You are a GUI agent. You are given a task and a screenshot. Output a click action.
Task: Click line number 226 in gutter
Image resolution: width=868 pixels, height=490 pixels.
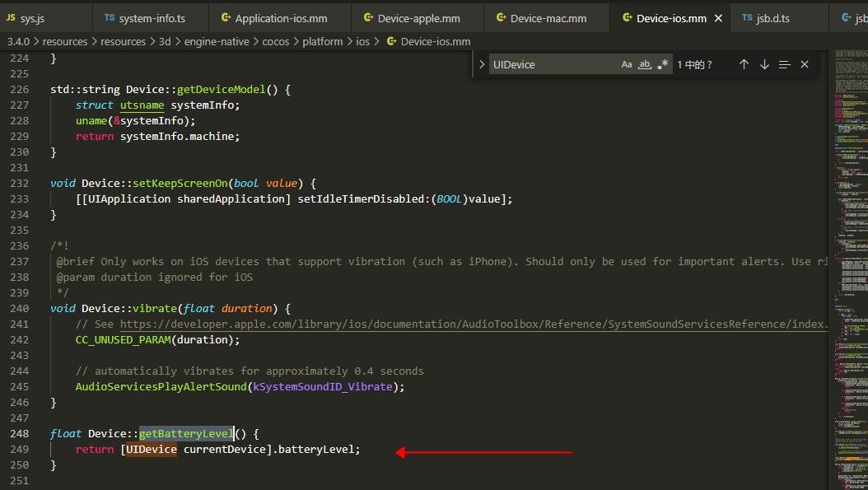point(20,89)
